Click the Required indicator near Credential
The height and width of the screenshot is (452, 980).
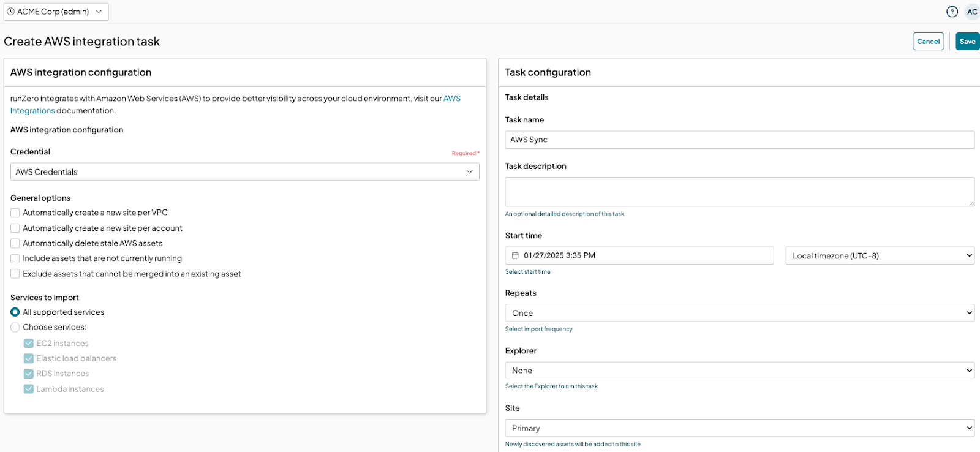pyautogui.click(x=466, y=153)
